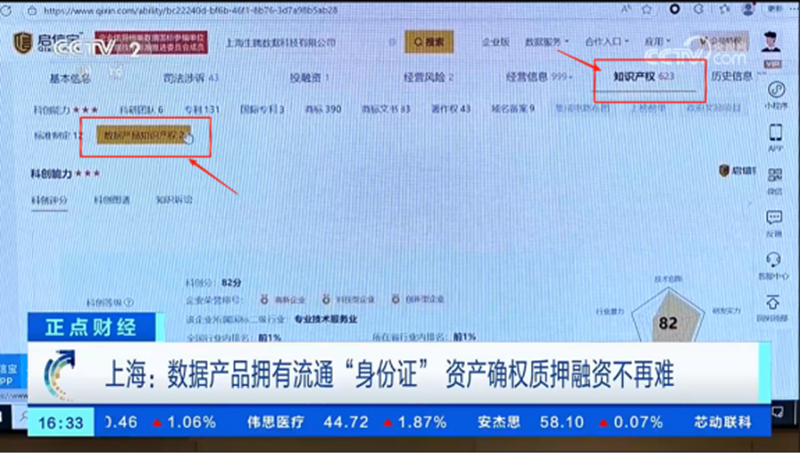Select the 科研团队 6 sub-tab
The height and width of the screenshot is (454, 800).
[x=141, y=109]
